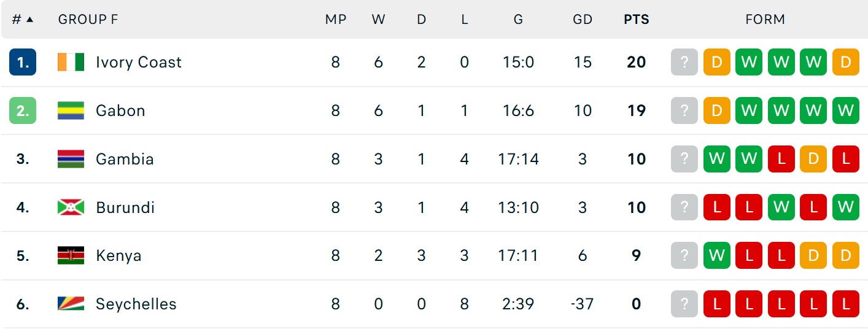The height and width of the screenshot is (329, 868).
Task: Click the MP column header
Action: pos(336,20)
